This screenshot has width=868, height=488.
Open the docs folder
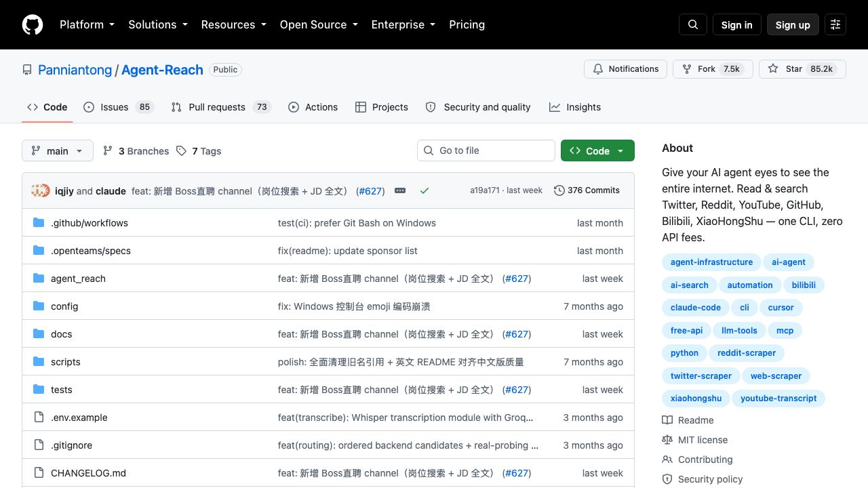click(x=61, y=334)
